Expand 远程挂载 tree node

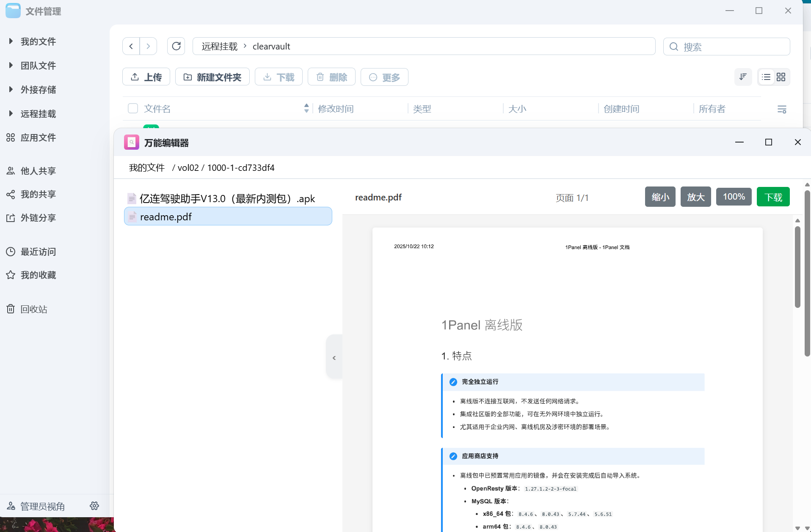[x=11, y=114]
